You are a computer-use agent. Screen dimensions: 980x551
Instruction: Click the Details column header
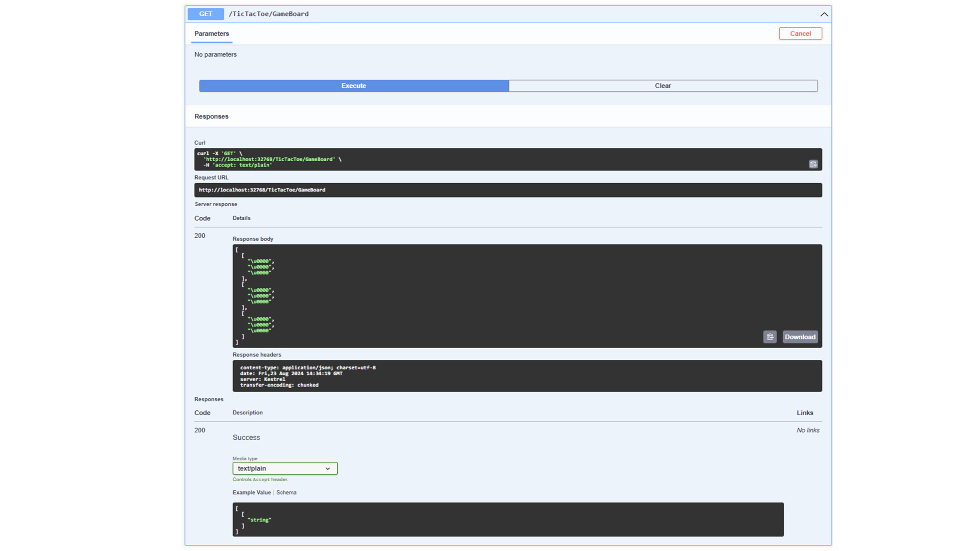(x=241, y=218)
